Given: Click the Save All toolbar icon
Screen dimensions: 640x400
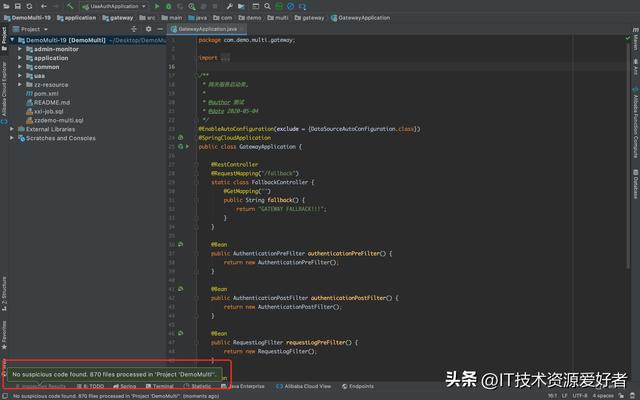Looking at the screenshot, I should click(x=18, y=6).
